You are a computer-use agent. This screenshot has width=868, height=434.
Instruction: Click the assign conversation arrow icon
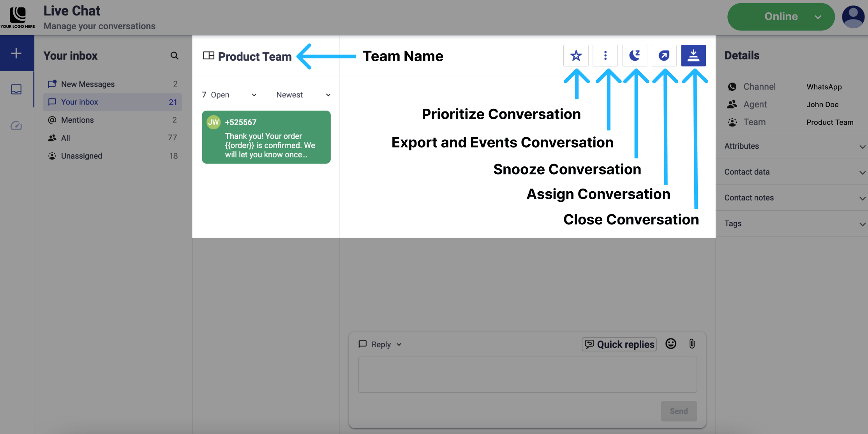[664, 56]
